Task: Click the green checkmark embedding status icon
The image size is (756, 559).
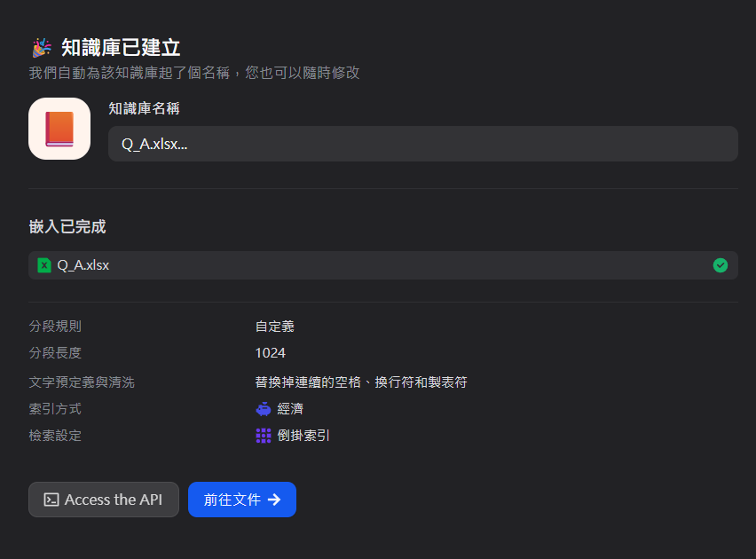Action: click(x=720, y=265)
